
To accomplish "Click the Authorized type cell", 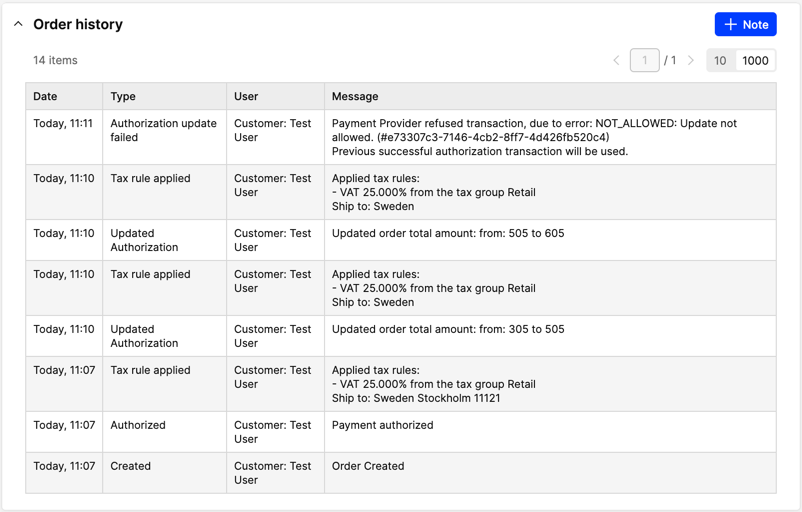I will click(x=138, y=426).
